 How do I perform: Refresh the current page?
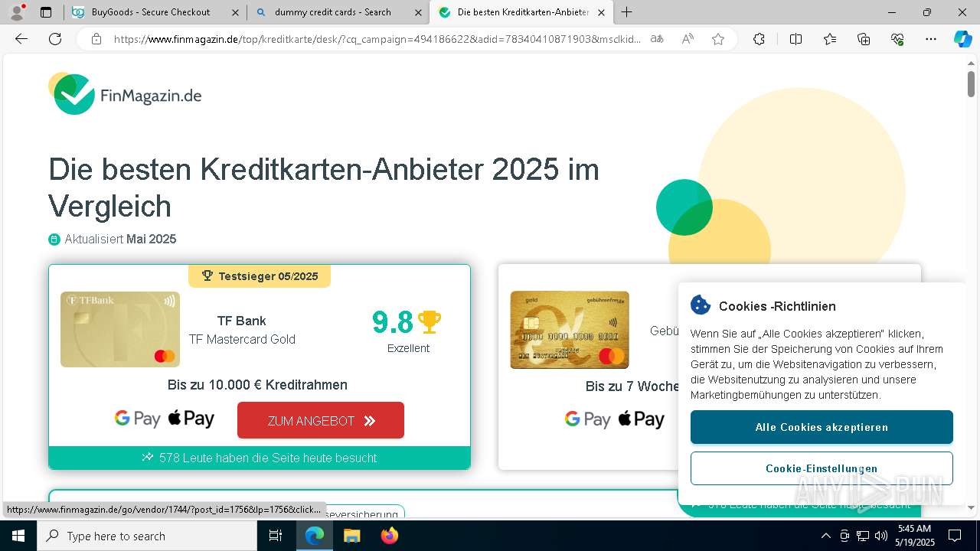(55, 39)
